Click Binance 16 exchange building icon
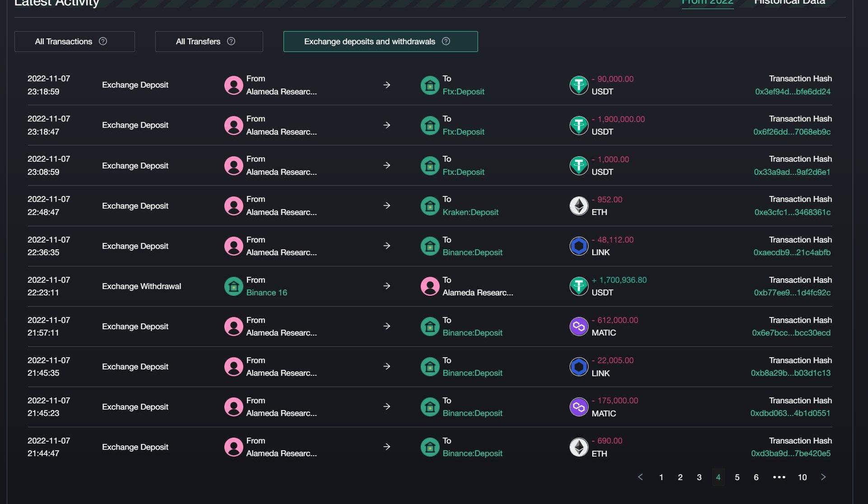 [x=234, y=286]
